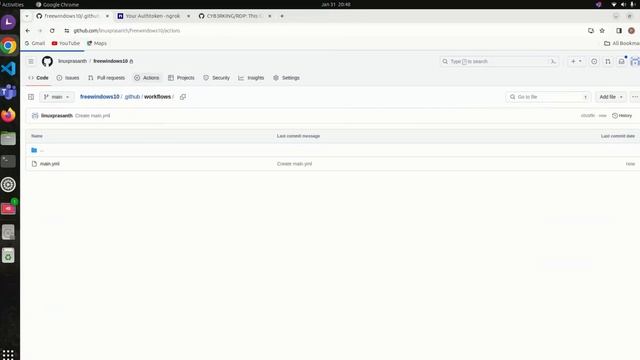Switch to the Insights tab

point(251,78)
